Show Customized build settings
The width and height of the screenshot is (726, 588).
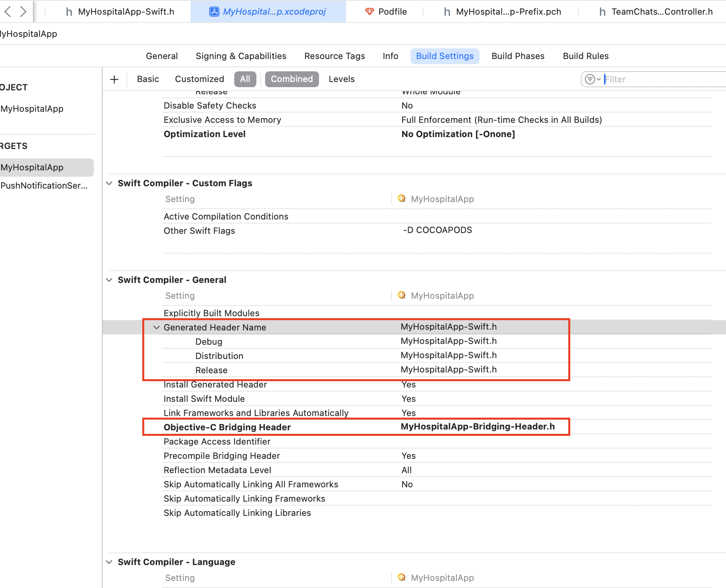pos(199,79)
